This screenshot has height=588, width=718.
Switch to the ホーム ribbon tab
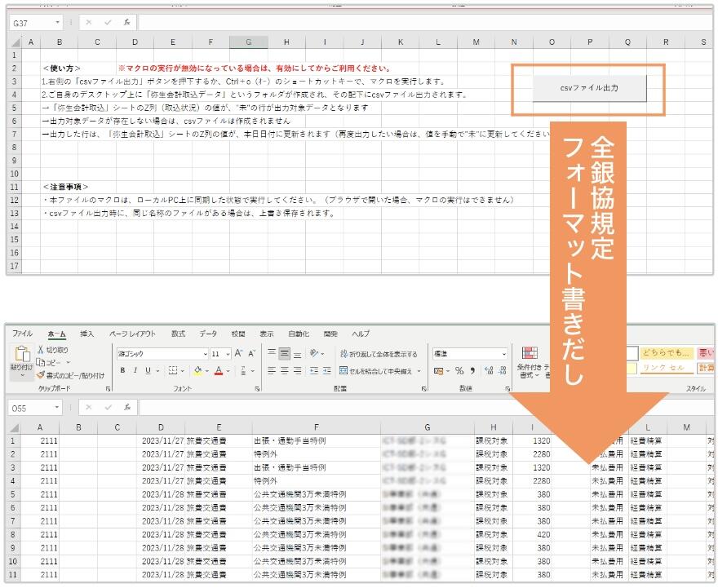[x=57, y=334]
